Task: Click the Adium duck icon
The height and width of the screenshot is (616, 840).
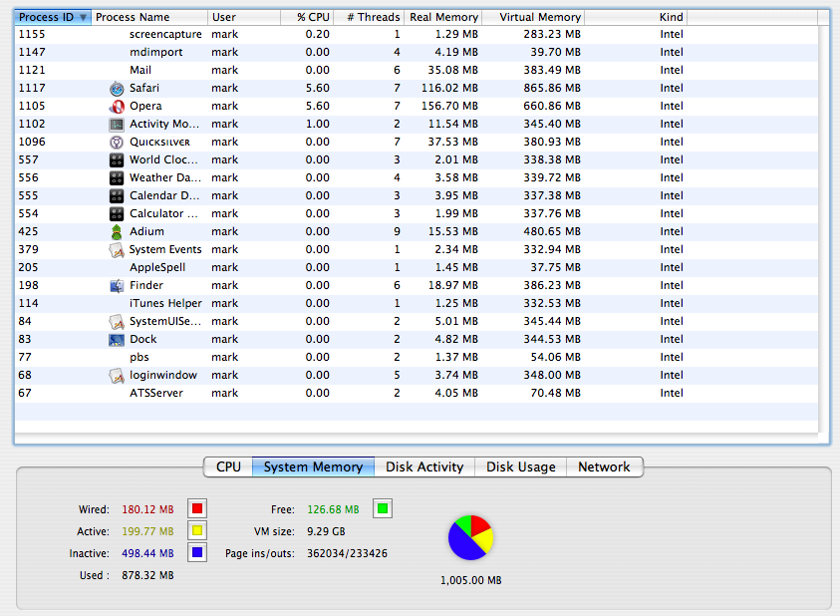Action: (117, 232)
